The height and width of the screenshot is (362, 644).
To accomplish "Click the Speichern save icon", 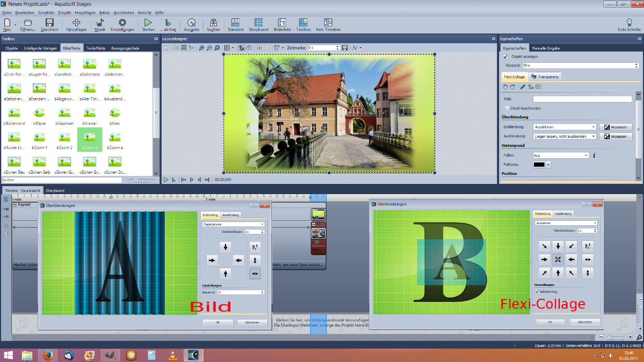I will click(x=49, y=24).
